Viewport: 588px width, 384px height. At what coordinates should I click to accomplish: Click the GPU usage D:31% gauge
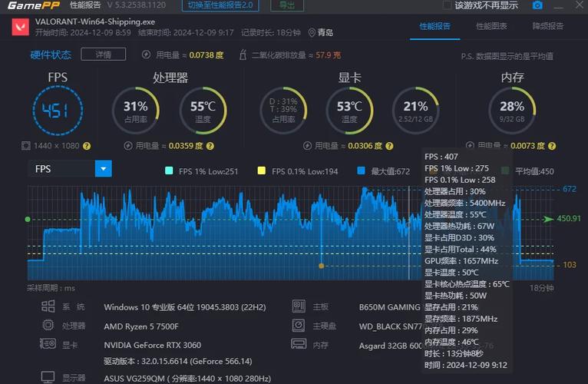[x=283, y=111]
